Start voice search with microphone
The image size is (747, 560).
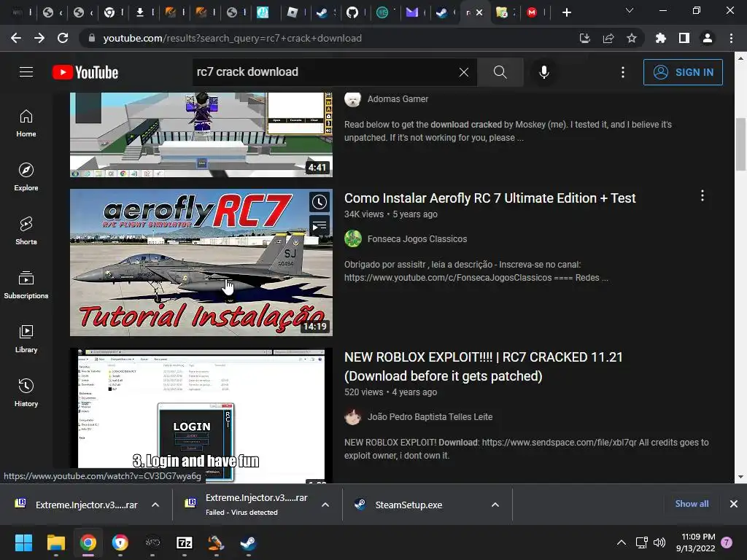click(x=543, y=72)
